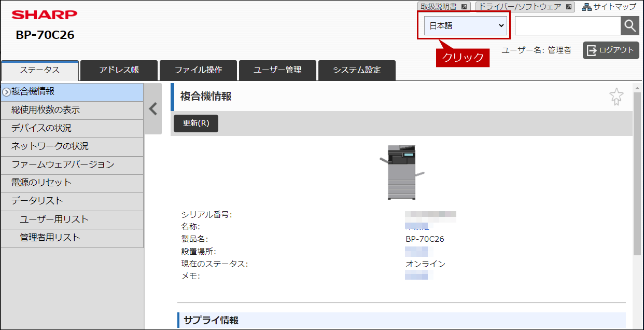
Task: Open 管理者用リスト in the sidebar
Action: click(x=72, y=238)
